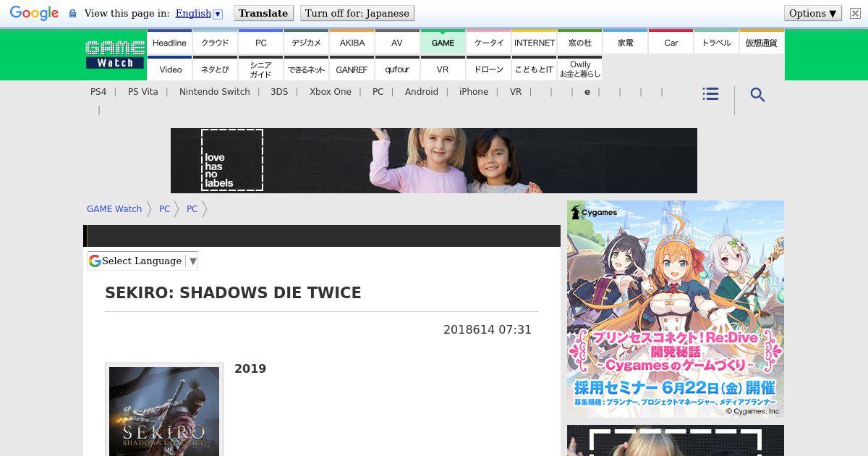
Task: Click the GAME Watch breadcrumb link
Action: (114, 209)
